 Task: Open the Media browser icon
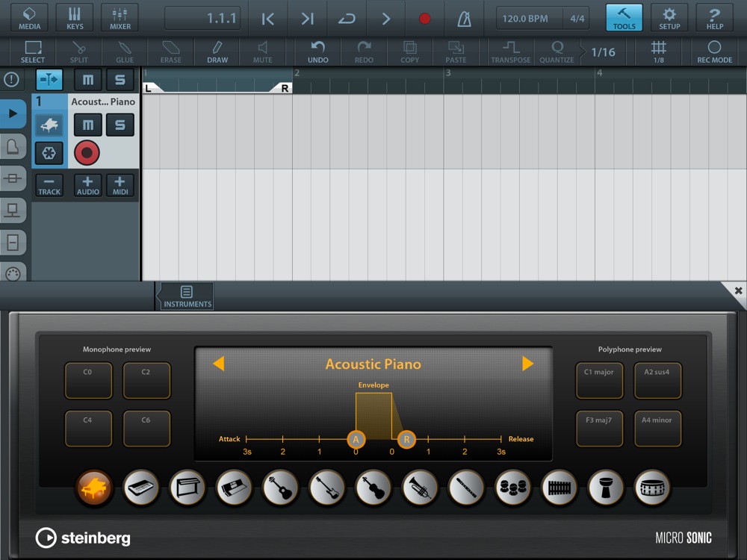[30, 18]
